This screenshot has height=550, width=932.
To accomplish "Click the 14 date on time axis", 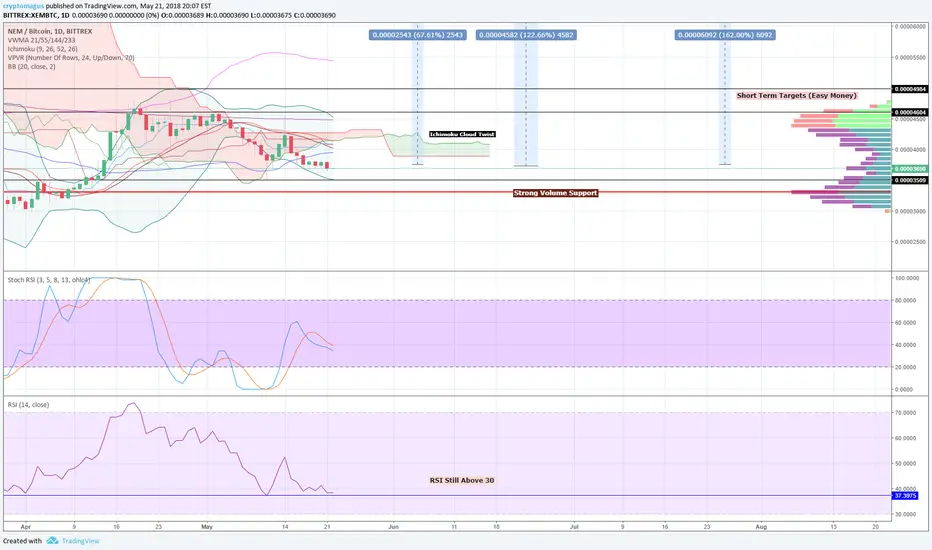I will click(285, 527).
